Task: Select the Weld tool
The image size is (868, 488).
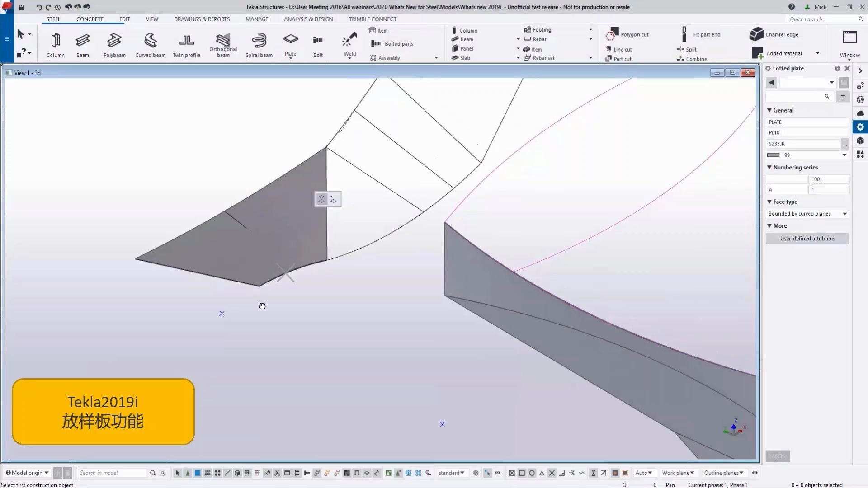Action: [x=349, y=45]
